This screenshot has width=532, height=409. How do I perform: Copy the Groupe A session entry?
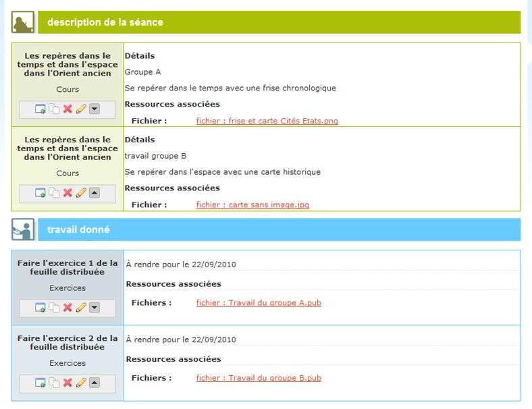pos(54,109)
